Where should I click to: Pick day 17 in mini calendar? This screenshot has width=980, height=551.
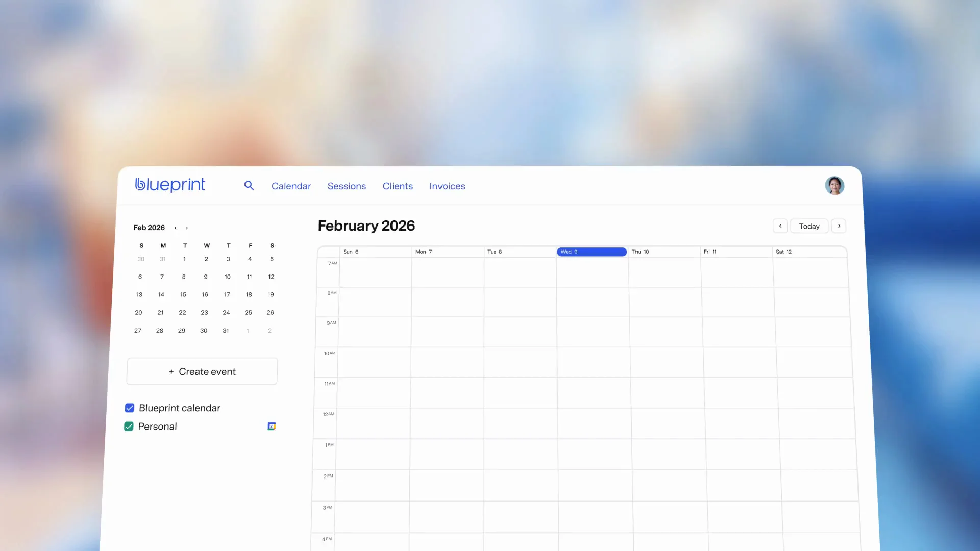(227, 295)
